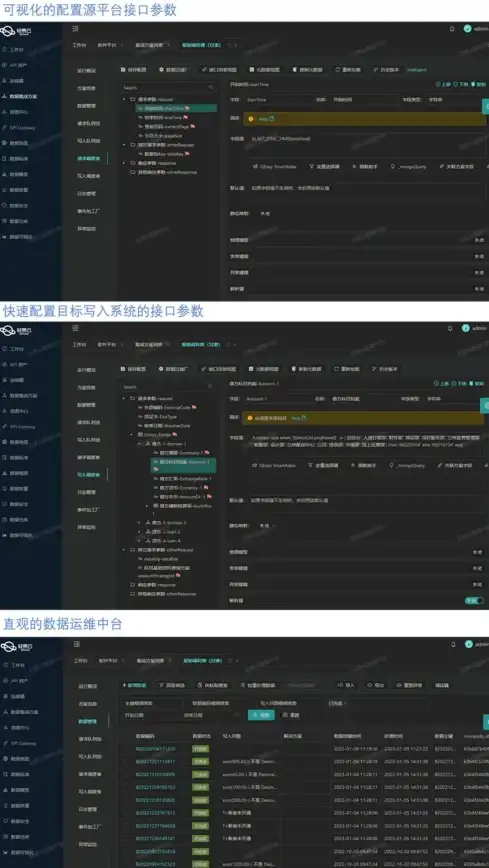
Task: Click the tree search magnifier on the source-config screen
Action: tap(211, 87)
